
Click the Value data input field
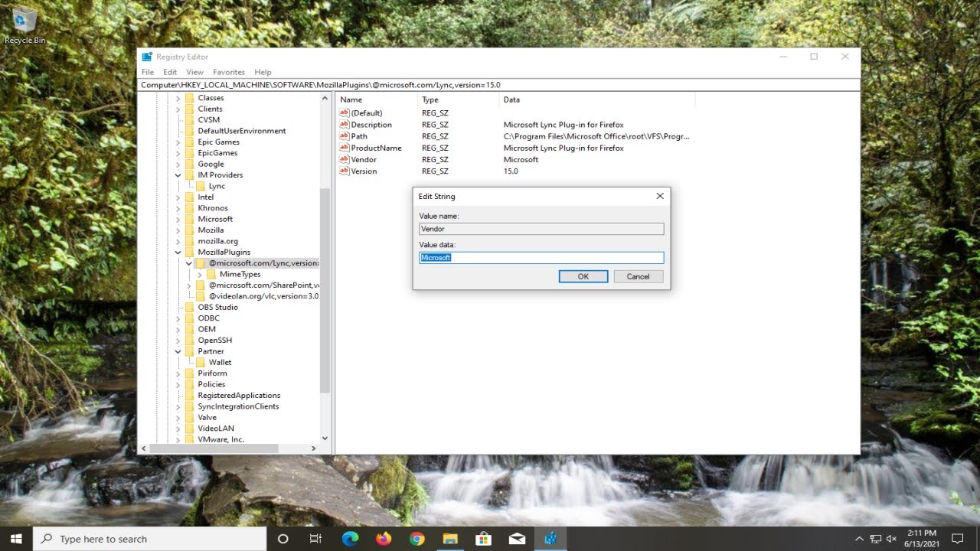[x=541, y=258]
